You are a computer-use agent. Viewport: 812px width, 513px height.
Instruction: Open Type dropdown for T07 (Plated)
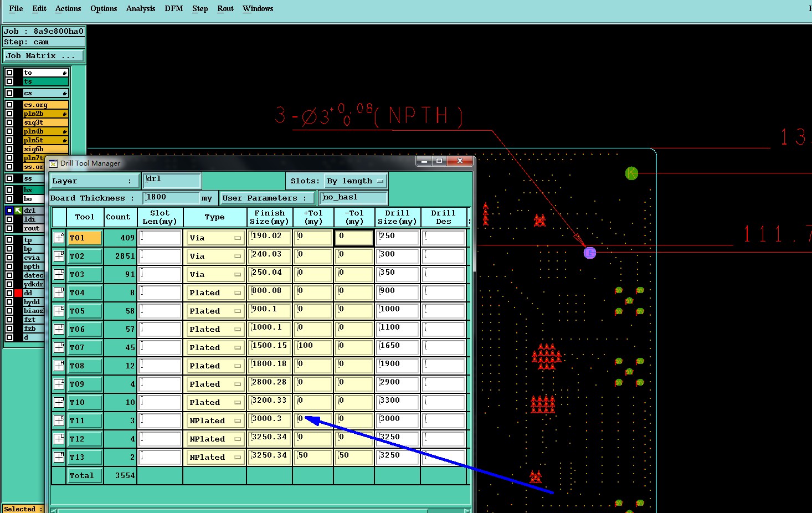pyautogui.click(x=215, y=347)
